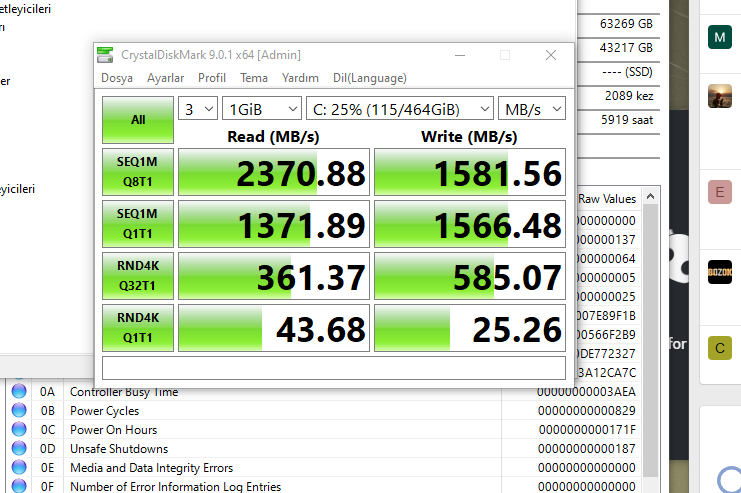Select the Controller Busy Time row
The width and height of the screenshot is (741, 493).
pos(323,392)
